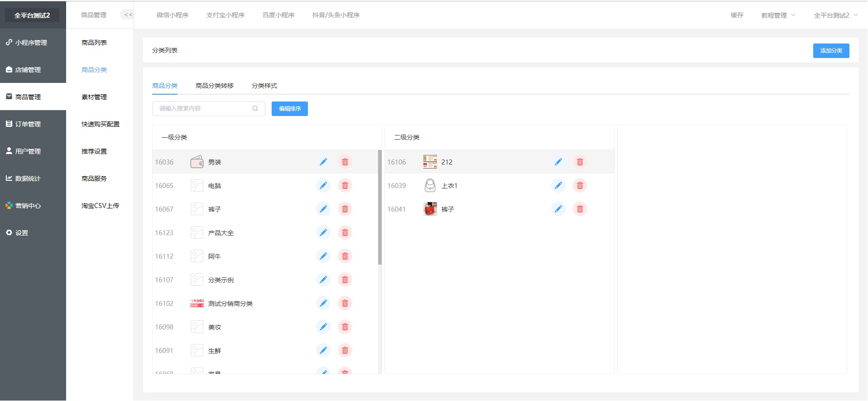Edit second-level category 上衣1
Image resolution: width=868 pixels, height=401 pixels.
(x=558, y=185)
